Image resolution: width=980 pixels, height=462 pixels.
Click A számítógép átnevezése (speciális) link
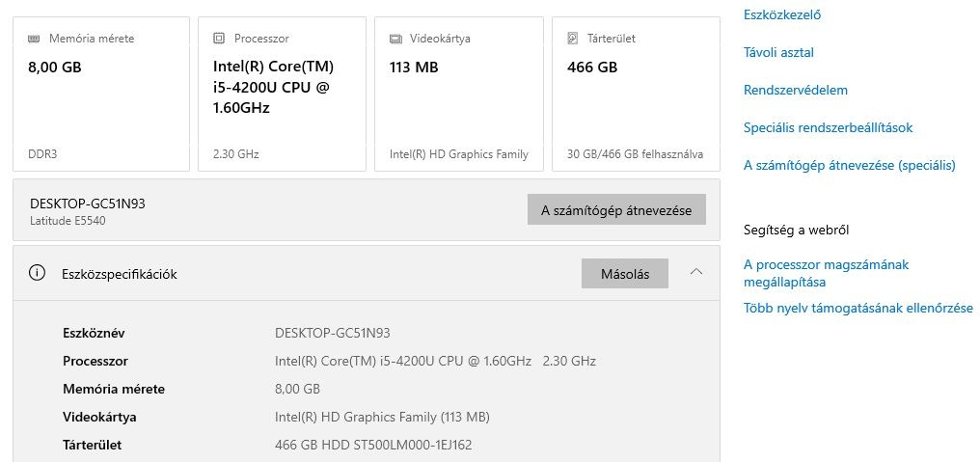coord(849,165)
